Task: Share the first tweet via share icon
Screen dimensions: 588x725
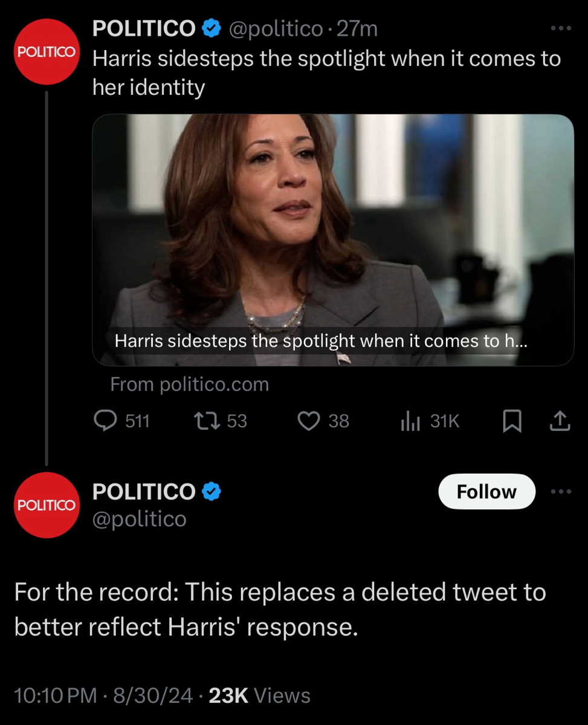Action: tap(560, 421)
